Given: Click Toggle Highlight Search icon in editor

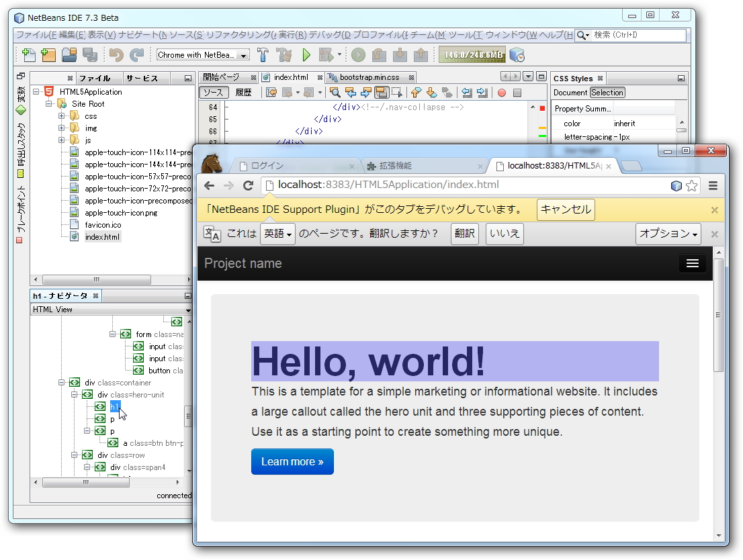Looking at the screenshot, I should 382,93.
